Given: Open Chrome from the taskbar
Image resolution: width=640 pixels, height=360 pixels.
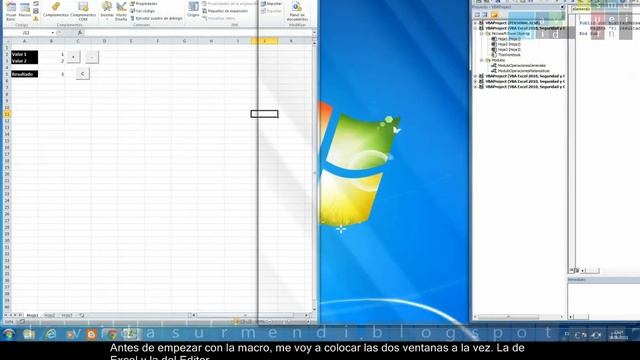Looking at the screenshot, I should pos(111,334).
